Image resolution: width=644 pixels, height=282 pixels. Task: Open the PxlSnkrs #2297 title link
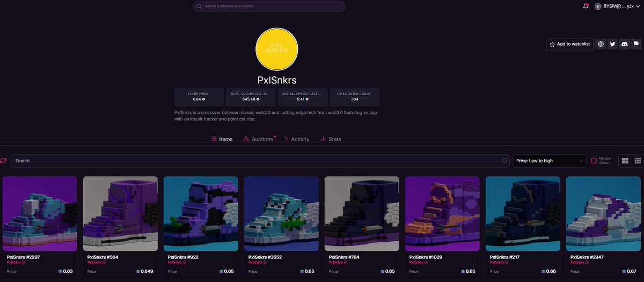(x=23, y=257)
